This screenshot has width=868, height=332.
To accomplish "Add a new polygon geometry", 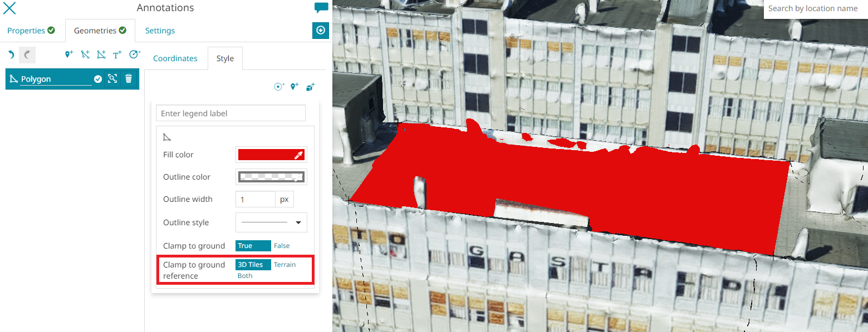I will (101, 54).
